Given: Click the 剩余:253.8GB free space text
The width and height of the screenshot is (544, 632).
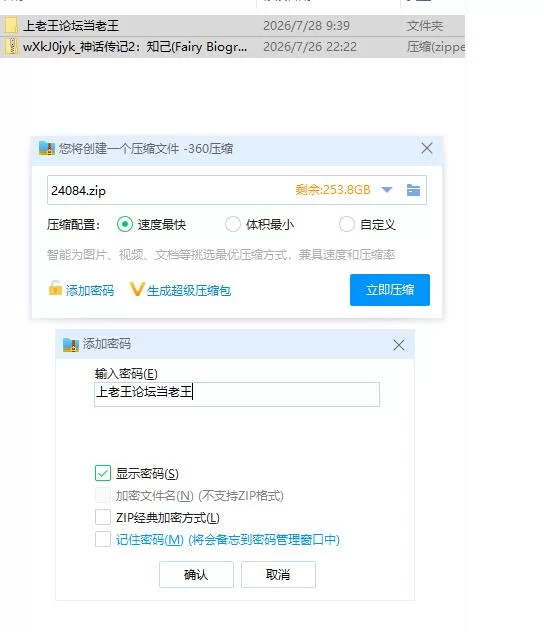Looking at the screenshot, I should tap(333, 189).
